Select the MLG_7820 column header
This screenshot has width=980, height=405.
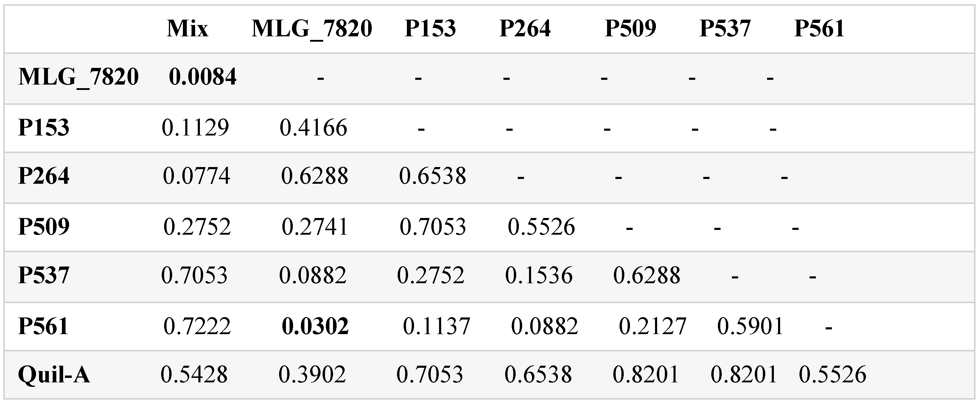click(x=312, y=29)
